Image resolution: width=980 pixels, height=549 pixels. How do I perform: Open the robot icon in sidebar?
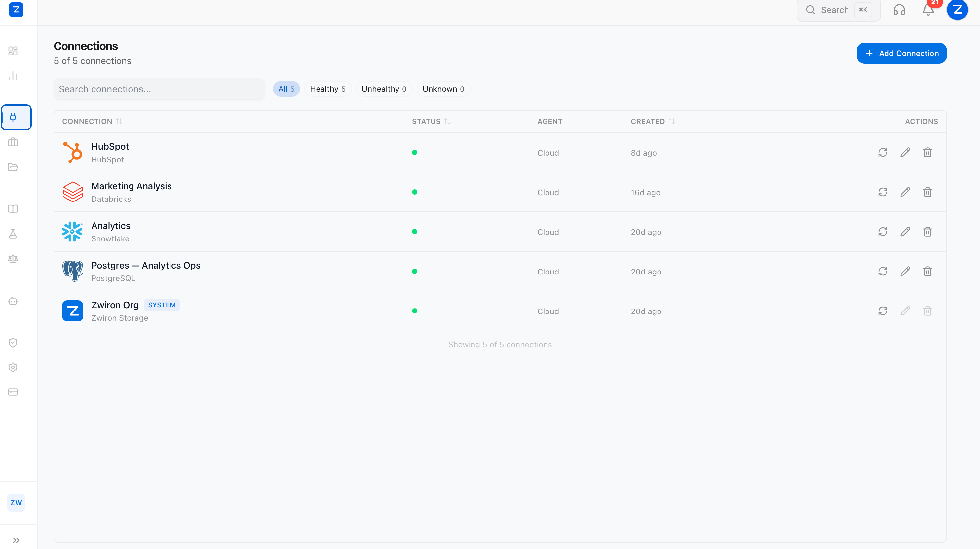(13, 301)
